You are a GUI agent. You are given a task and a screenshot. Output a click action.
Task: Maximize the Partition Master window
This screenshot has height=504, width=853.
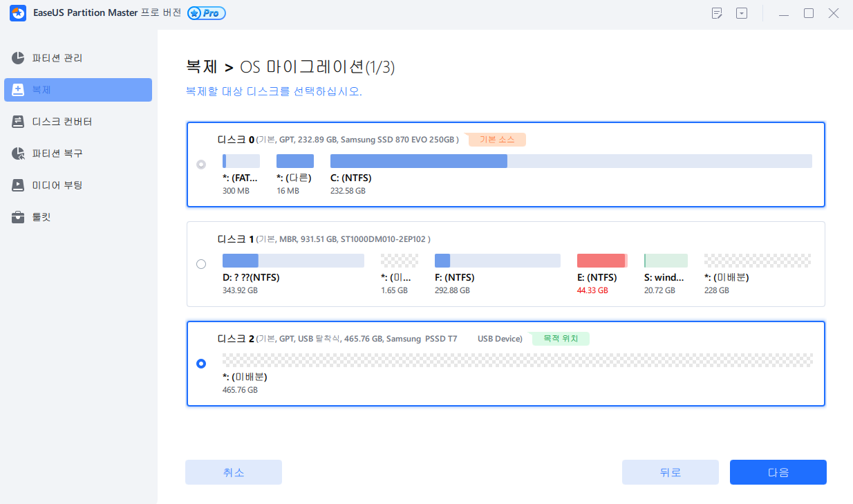click(809, 13)
